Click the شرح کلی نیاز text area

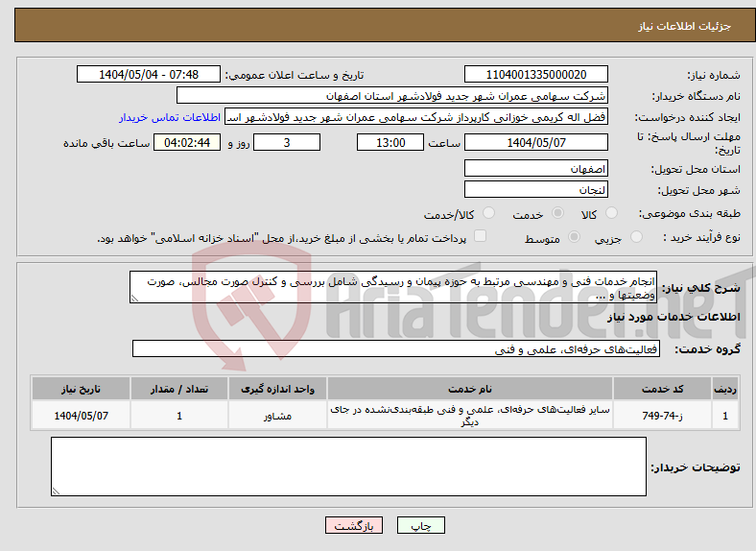(393, 287)
